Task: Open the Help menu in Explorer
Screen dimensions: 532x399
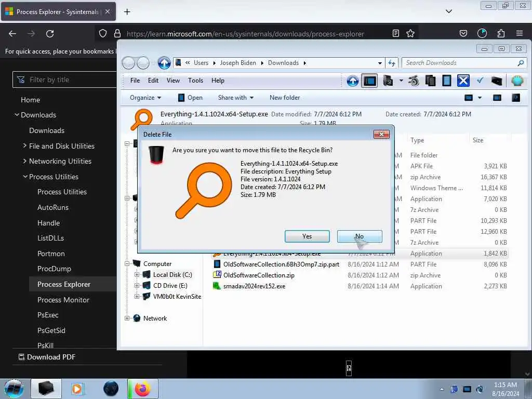Action: point(218,81)
